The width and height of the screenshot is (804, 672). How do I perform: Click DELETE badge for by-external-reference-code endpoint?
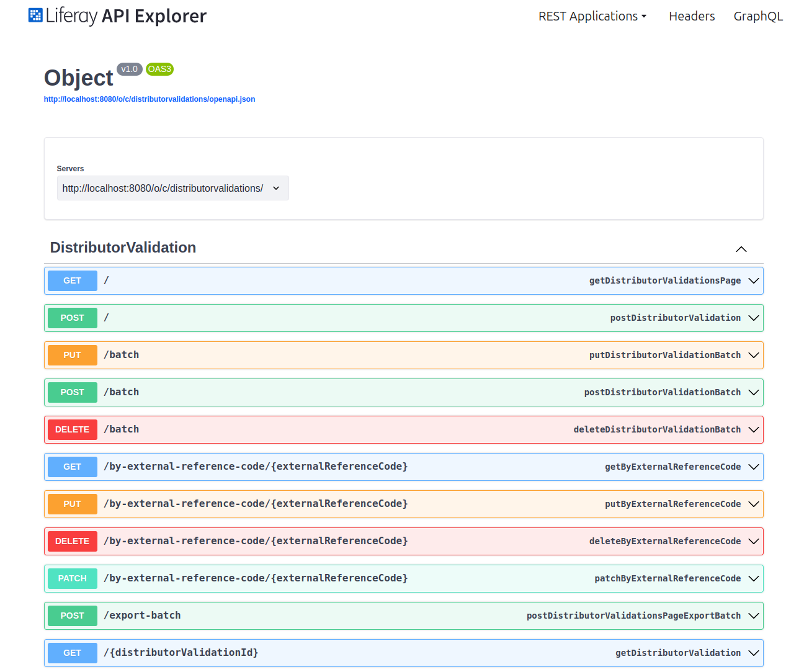(72, 541)
